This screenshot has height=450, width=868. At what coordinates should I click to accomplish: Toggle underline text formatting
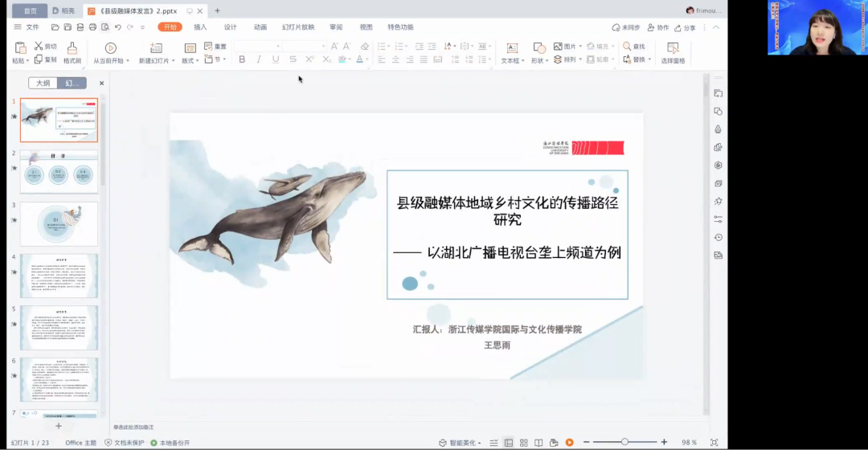click(276, 59)
